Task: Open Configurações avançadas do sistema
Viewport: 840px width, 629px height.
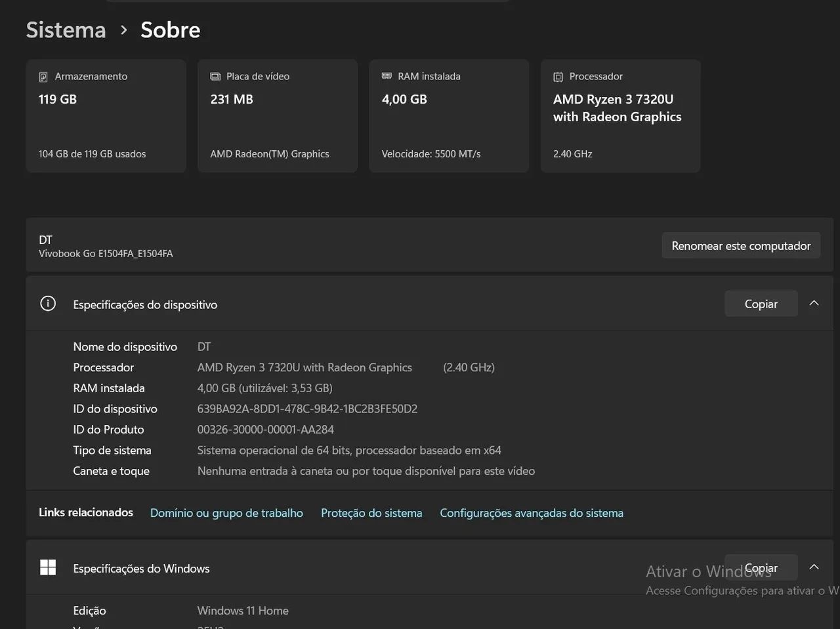Action: (532, 513)
